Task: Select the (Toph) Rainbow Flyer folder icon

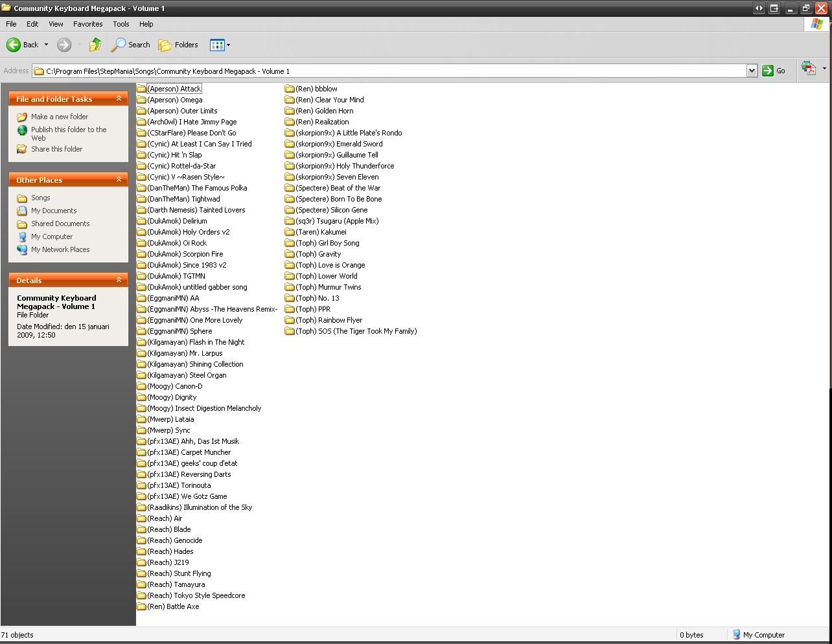Action: tap(290, 320)
